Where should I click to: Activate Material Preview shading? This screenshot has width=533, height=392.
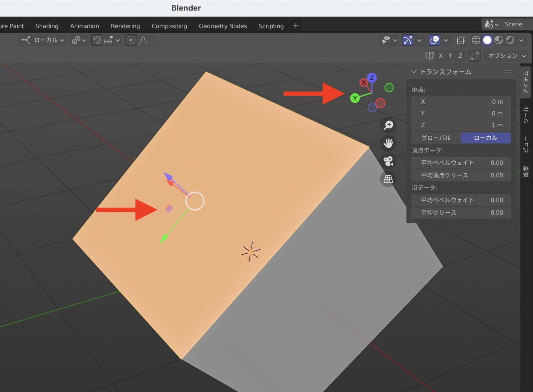click(x=498, y=40)
